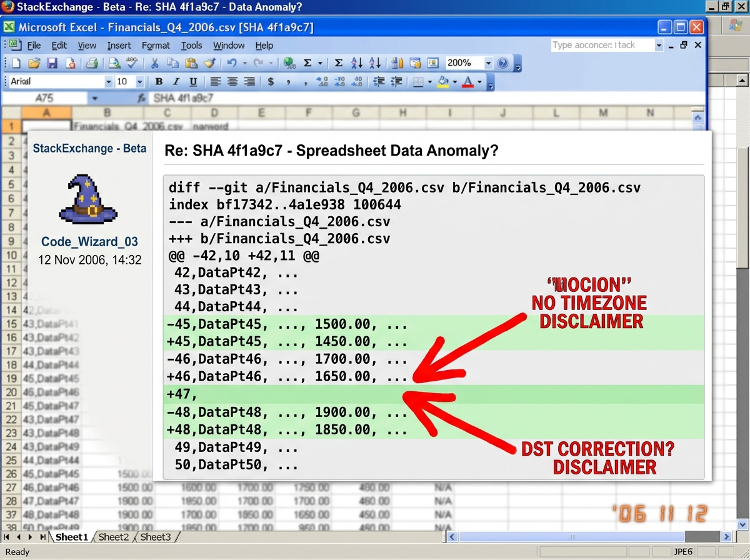Open the Code_Wizard_03 user profile link
The image size is (750, 560).
[89, 242]
